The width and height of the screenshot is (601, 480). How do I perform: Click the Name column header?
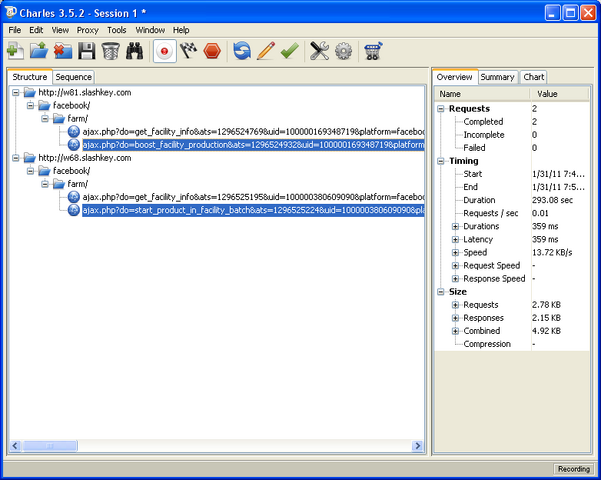(x=482, y=94)
